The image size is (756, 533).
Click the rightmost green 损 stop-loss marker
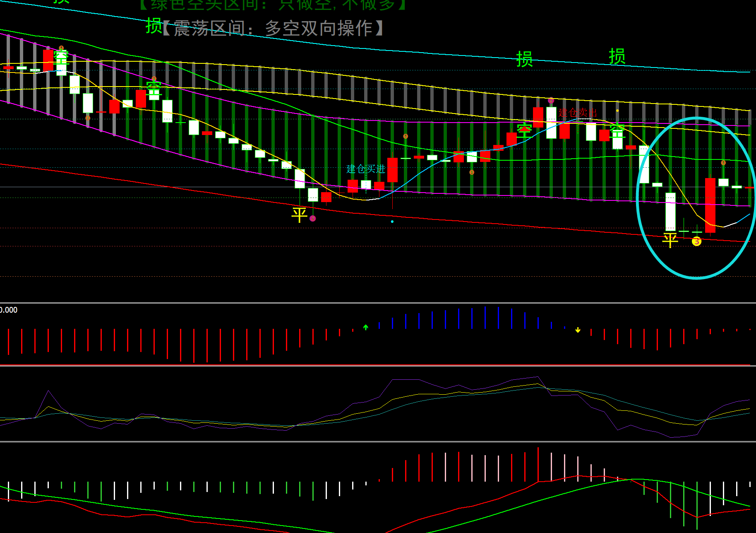coord(617,56)
